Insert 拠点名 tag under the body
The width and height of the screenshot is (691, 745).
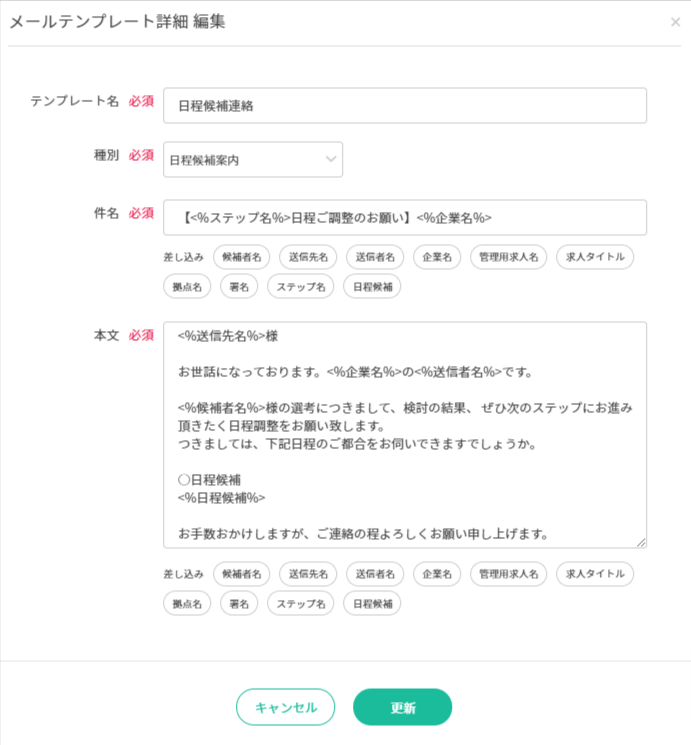click(187, 603)
